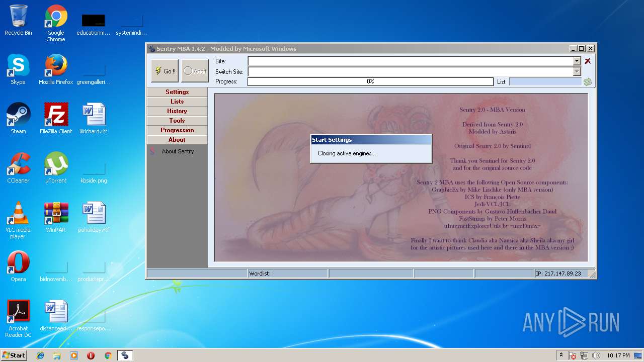Open WinRAR desktop shortcut
The width and height of the screenshot is (644, 362).
56,217
